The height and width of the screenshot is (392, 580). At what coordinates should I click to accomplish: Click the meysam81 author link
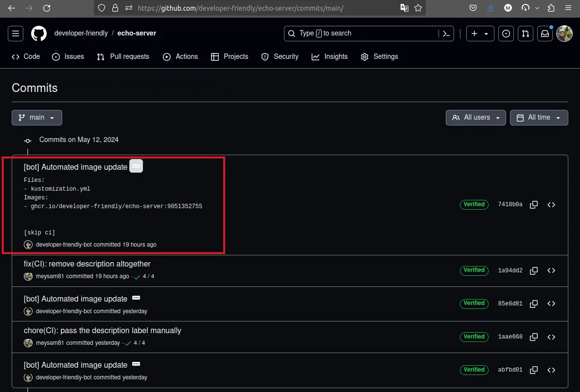[x=50, y=276]
